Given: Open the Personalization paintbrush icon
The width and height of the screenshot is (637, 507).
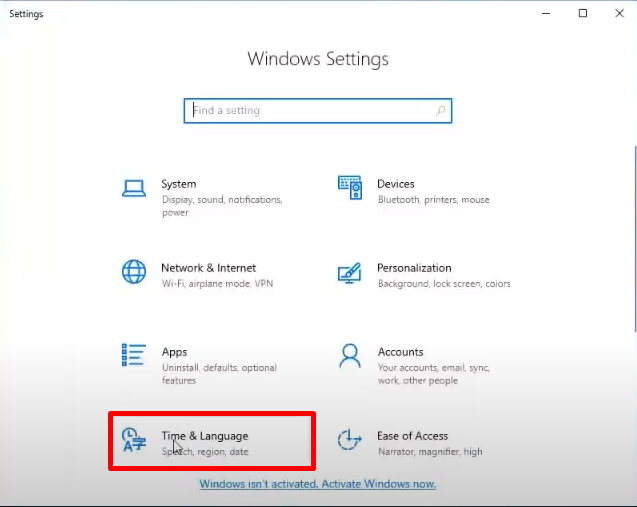Looking at the screenshot, I should (x=349, y=273).
